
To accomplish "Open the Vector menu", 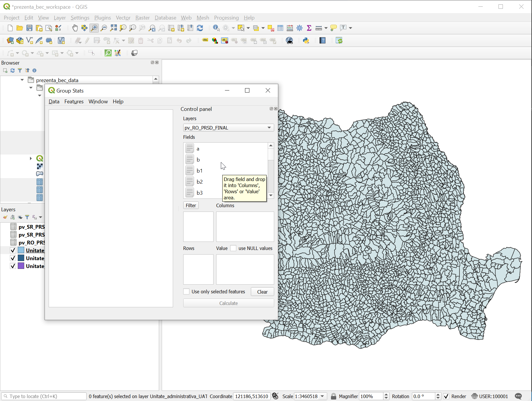I will 123,18.
